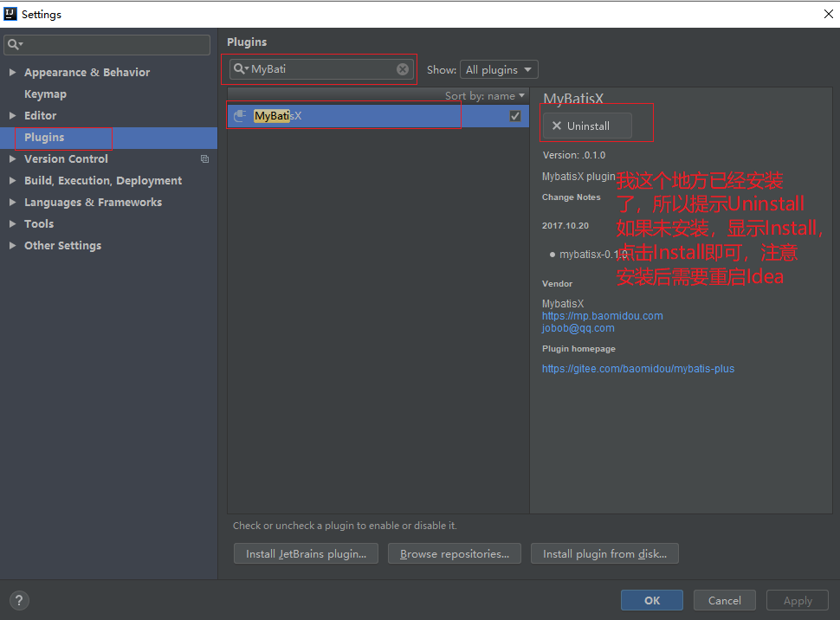Viewport: 840px width, 620px height.
Task: Click the Version Control project-level icon
Action: pyautogui.click(x=204, y=159)
